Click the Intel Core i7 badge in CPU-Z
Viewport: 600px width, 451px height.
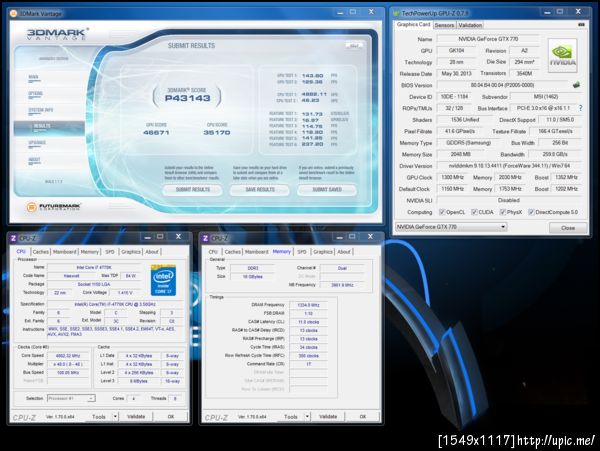coord(163,280)
